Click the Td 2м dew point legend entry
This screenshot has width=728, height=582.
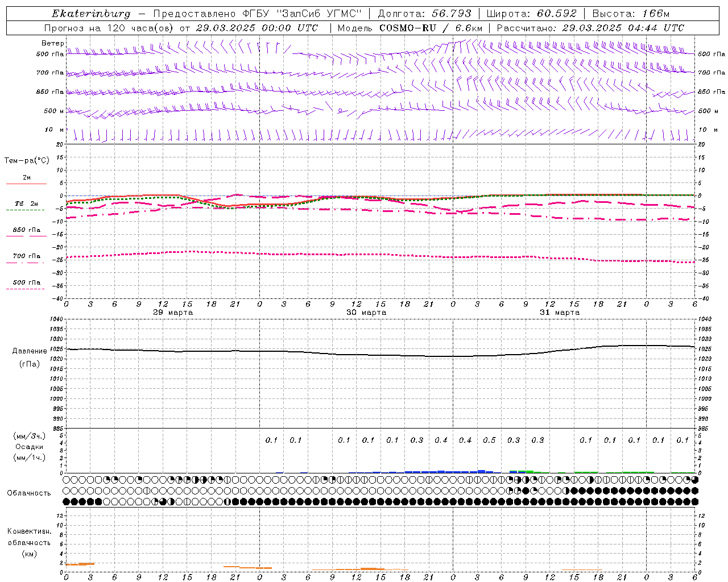tap(27, 203)
